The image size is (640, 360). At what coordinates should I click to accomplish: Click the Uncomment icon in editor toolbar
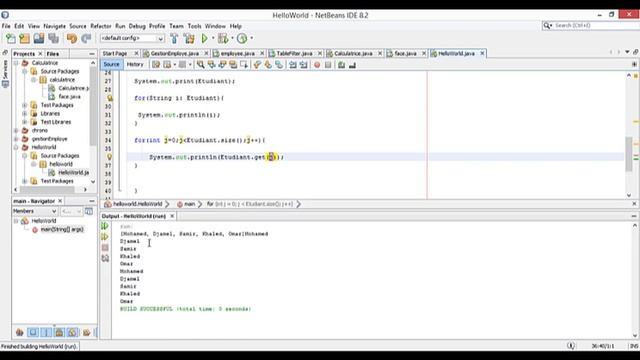[x=352, y=64]
